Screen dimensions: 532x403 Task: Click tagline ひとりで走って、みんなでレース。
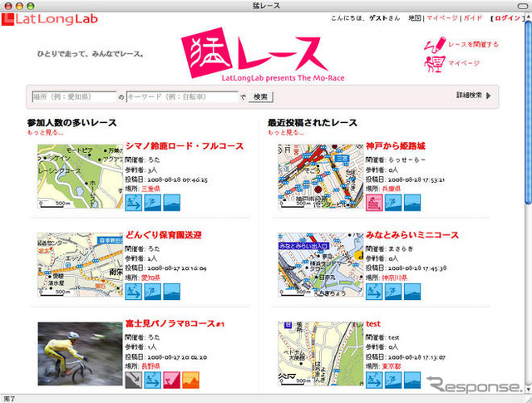[91, 54]
